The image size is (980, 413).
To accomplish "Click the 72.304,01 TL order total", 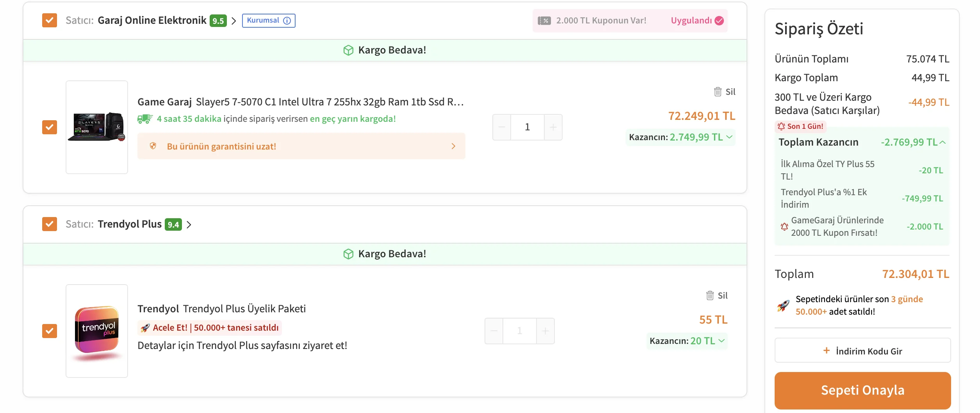I will [916, 274].
